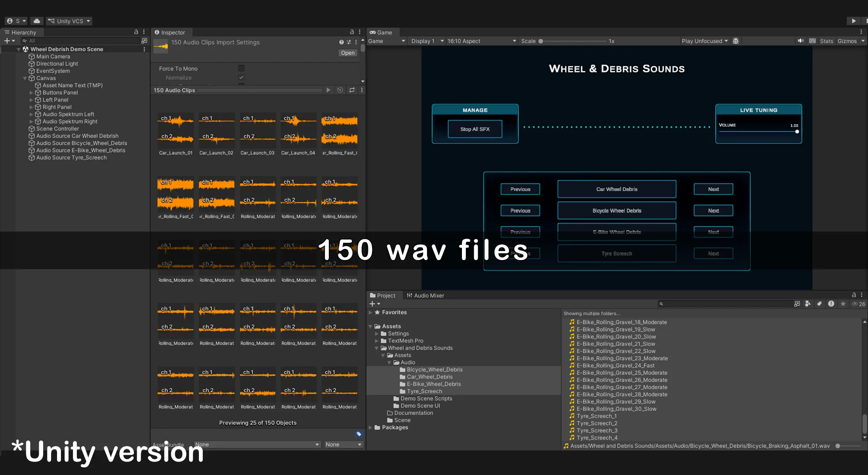
Task: Adjust the Live Tuning Volume slider
Action: tap(758, 132)
